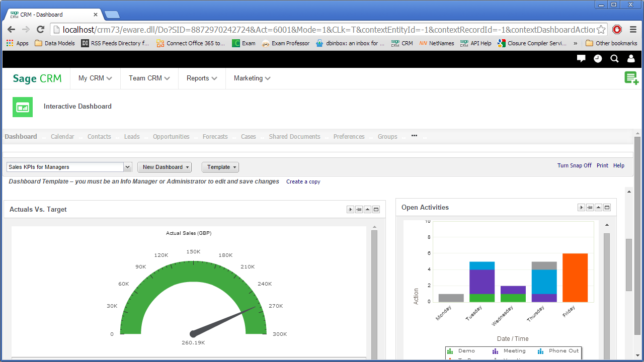The height and width of the screenshot is (362, 644).
Task: Open the notifications chat bubble icon
Action: [x=581, y=59]
